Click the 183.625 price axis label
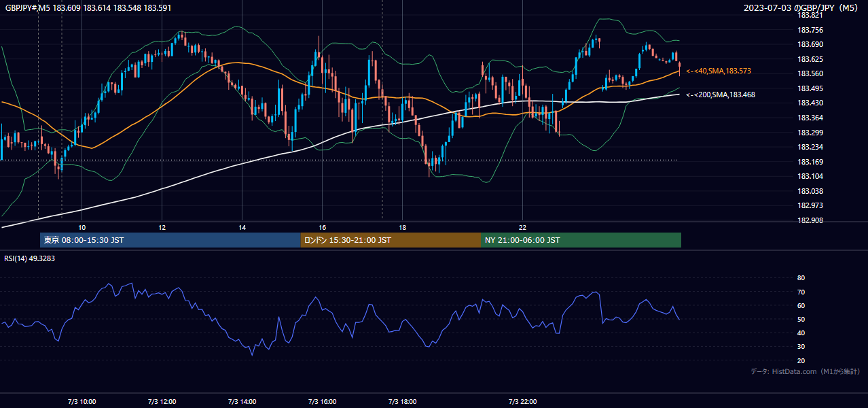 pos(810,59)
